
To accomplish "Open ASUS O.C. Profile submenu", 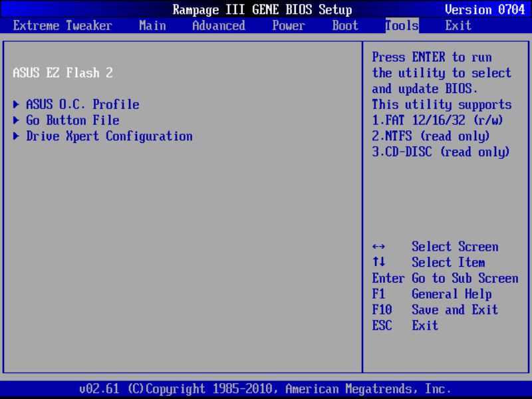I will pyautogui.click(x=82, y=104).
